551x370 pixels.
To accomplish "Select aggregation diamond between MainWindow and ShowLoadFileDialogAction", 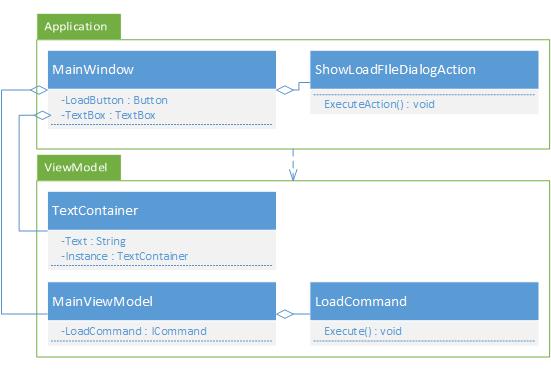I will (x=285, y=90).
